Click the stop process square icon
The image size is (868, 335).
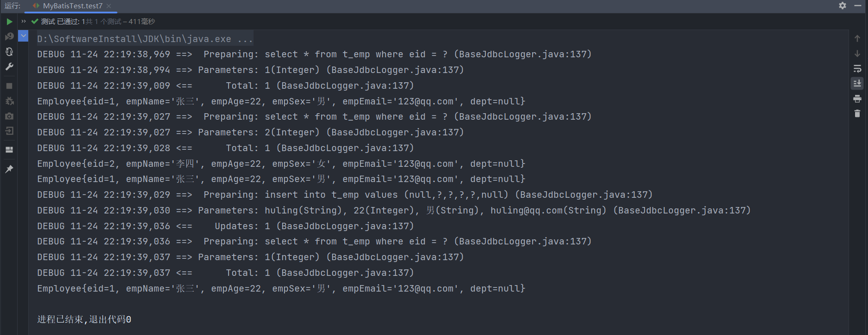click(9, 86)
